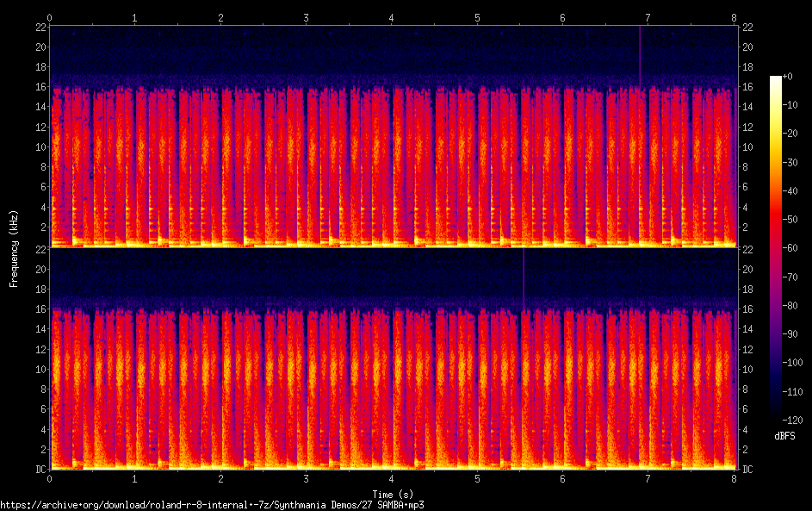Click upper channel's left-axis "16" kHz tick label
The image size is (812, 511).
click(40, 86)
